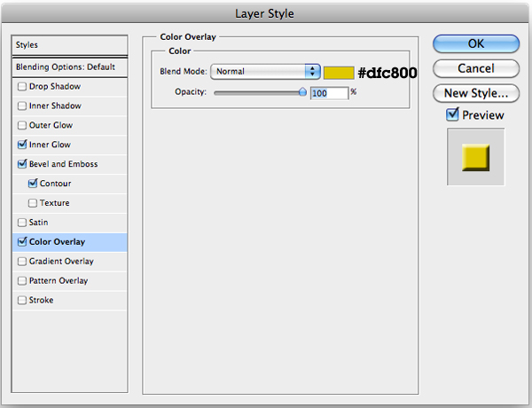Open Gradient Overlay settings
This screenshot has height=408, width=532.
tap(69, 262)
